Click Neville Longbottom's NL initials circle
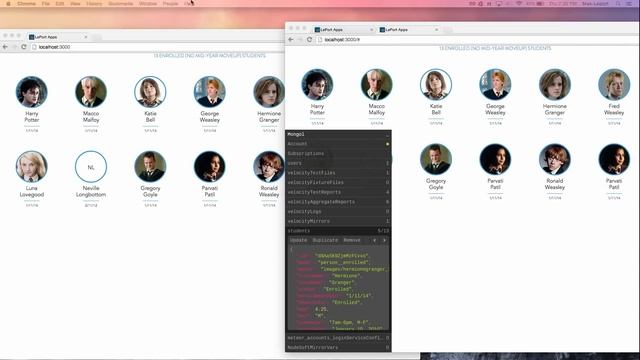Image resolution: width=640 pixels, height=360 pixels. 91,167
